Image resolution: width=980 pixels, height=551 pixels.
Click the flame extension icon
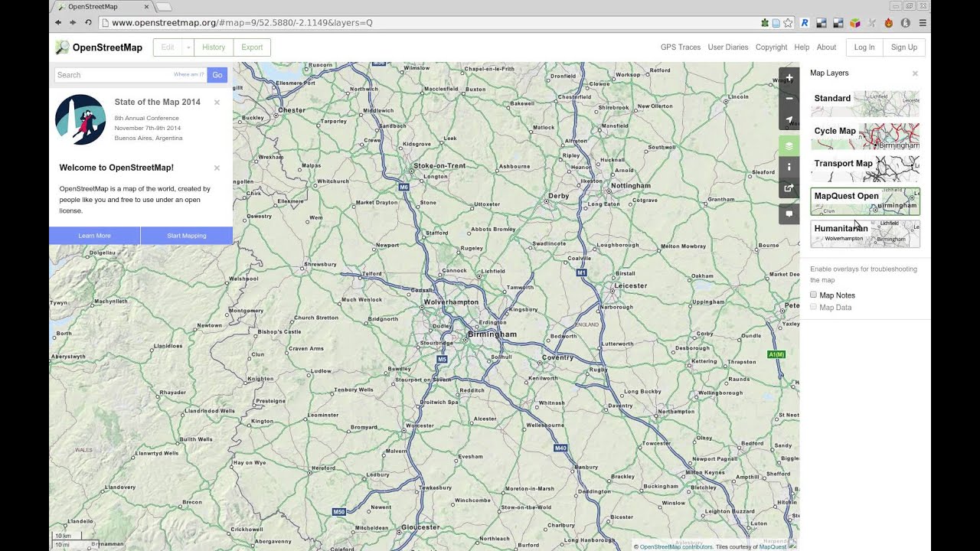(x=889, y=23)
